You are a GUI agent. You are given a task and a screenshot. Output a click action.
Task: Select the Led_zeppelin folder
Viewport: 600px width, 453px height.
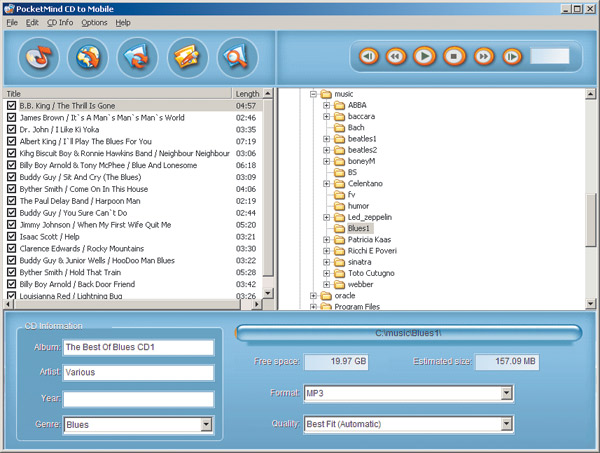tap(369, 217)
